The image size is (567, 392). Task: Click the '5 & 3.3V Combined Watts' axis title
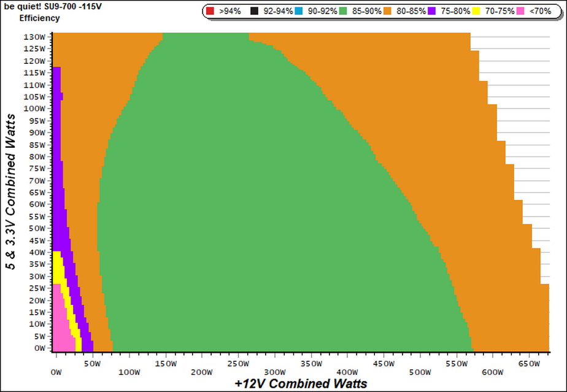(11, 191)
